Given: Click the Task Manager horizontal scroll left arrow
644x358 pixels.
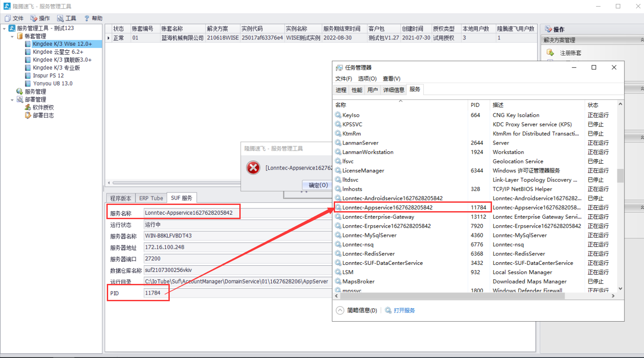Looking at the screenshot, I should click(336, 295).
